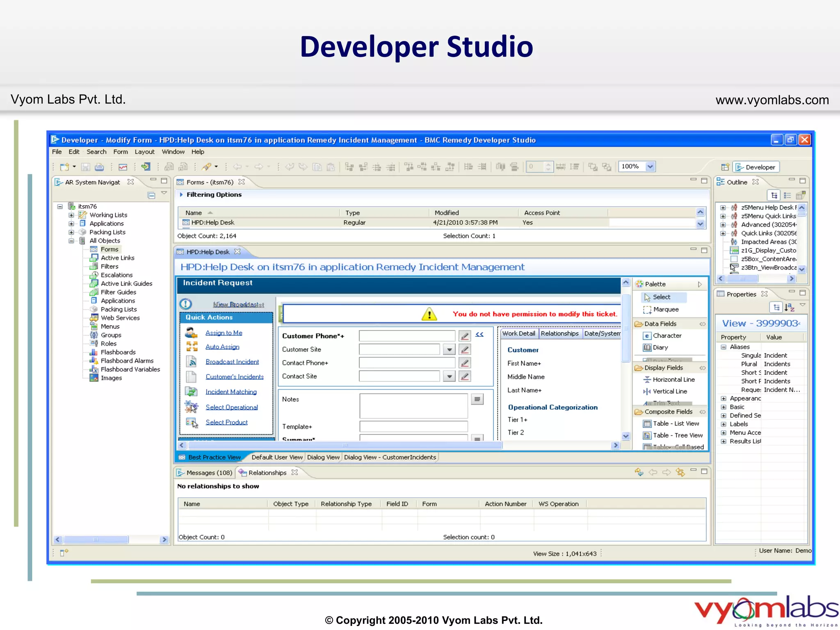Viewport: 840px width, 630px height.
Task: Pick Table - Tree View composite field
Action: [x=673, y=435]
